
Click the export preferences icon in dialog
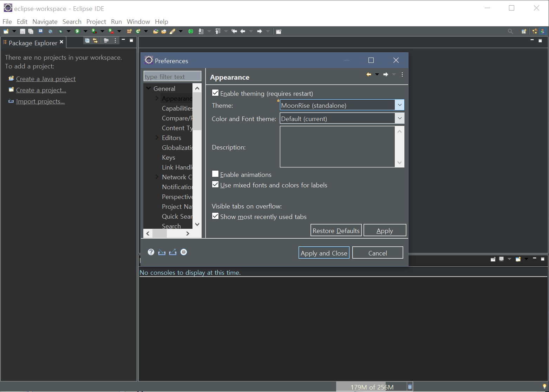[x=172, y=252]
